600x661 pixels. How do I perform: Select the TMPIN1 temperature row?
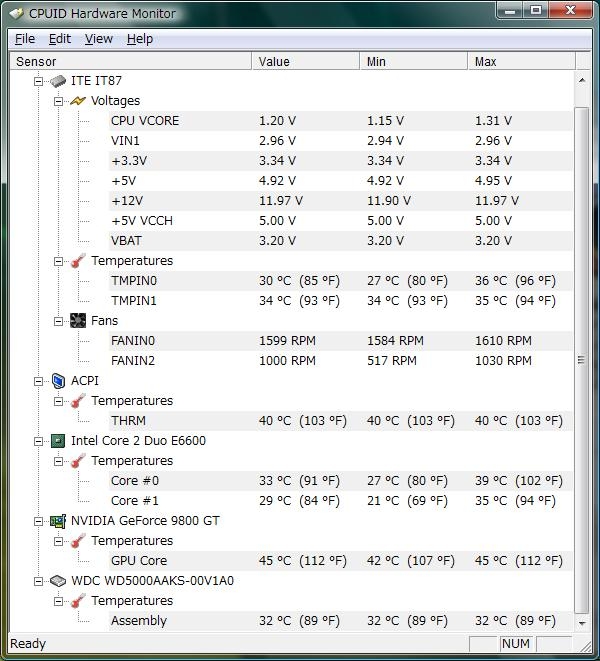pyautogui.click(x=341, y=301)
